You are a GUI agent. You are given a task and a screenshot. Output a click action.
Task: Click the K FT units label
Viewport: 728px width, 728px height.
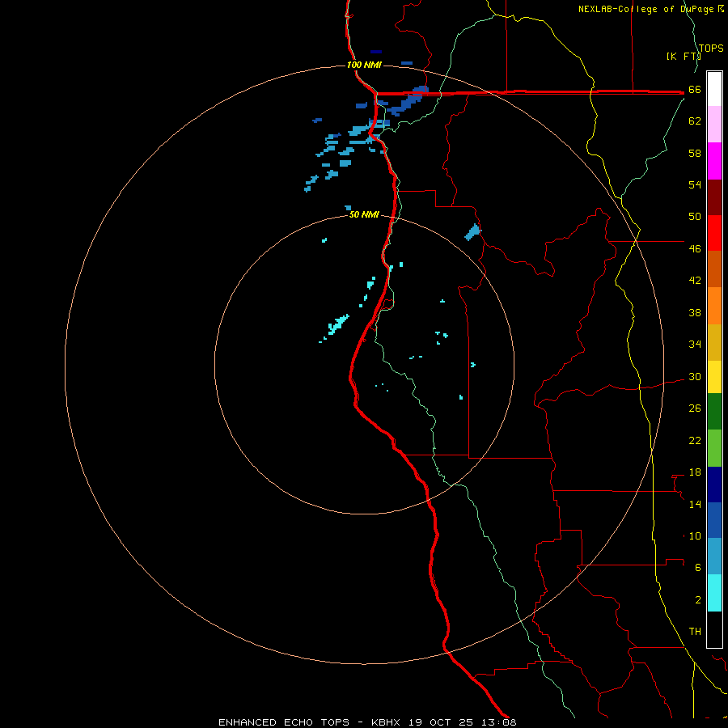click(x=684, y=56)
